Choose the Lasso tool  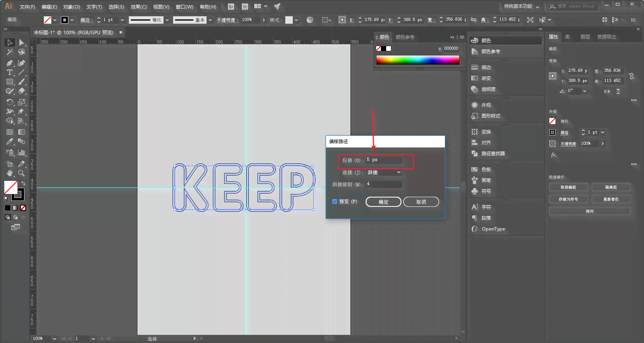click(21, 52)
